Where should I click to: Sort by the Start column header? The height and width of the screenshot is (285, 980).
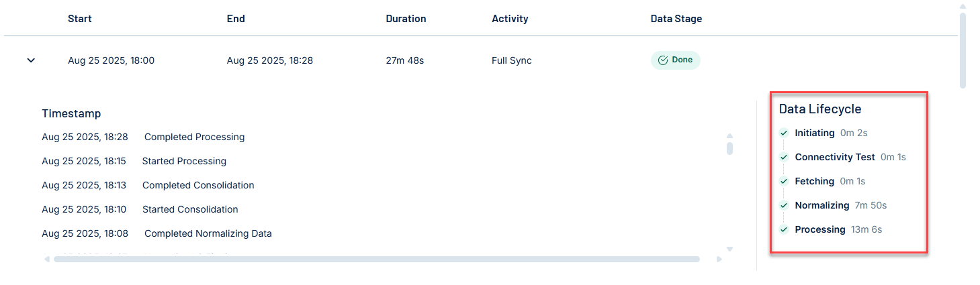tap(80, 19)
